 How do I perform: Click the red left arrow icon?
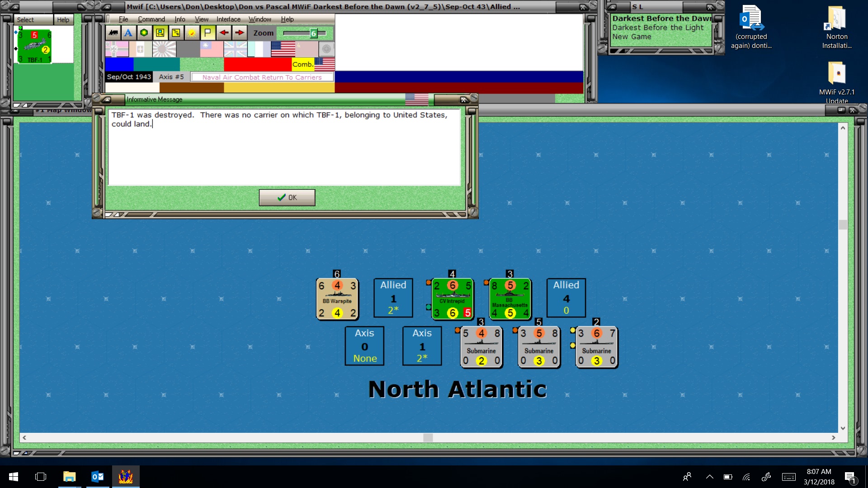(x=224, y=33)
